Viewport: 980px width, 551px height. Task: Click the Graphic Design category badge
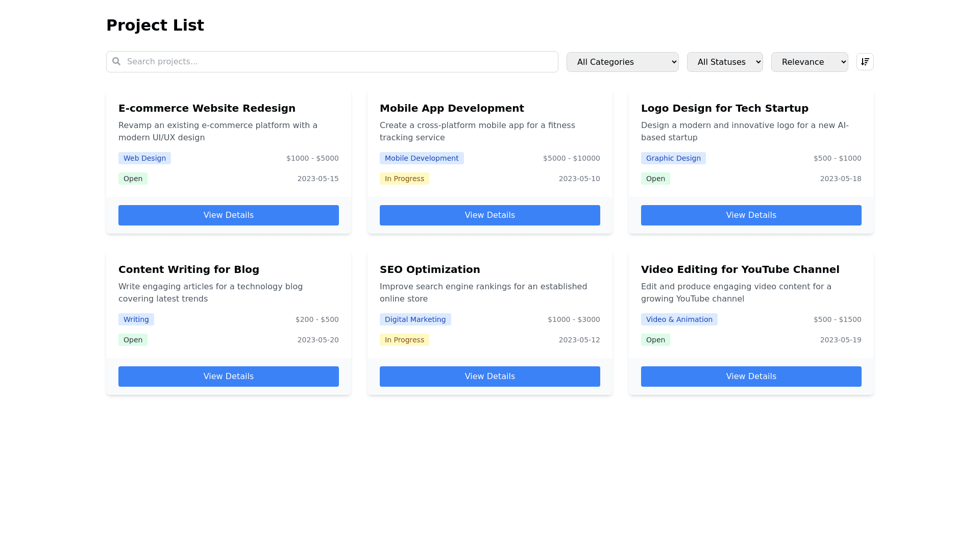[673, 158]
